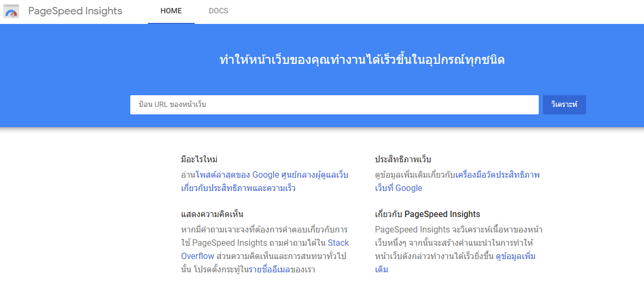Select heading text ประสิทธิภาพเว็บ
644x308 pixels.
[x=403, y=160]
